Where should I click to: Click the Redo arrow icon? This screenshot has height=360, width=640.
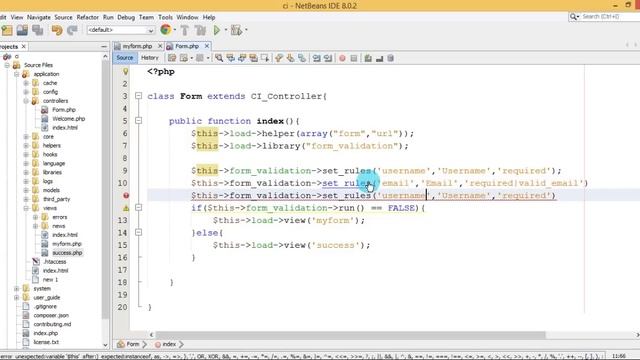[72, 30]
